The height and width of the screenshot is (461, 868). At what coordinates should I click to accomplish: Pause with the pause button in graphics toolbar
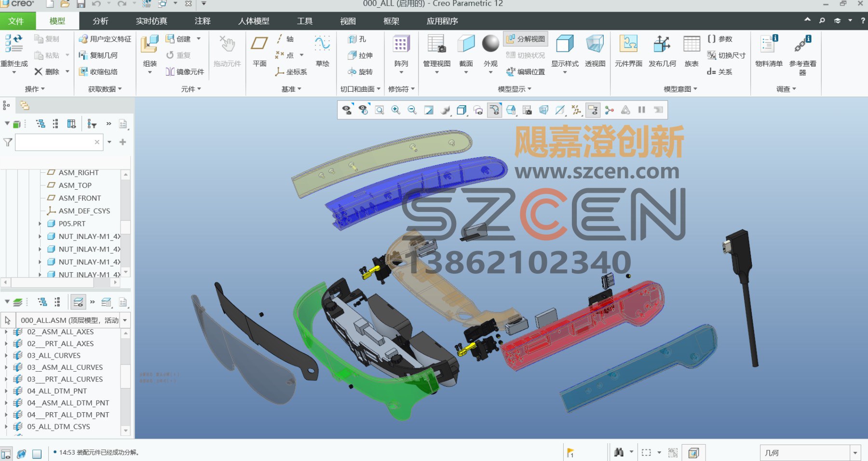(641, 110)
